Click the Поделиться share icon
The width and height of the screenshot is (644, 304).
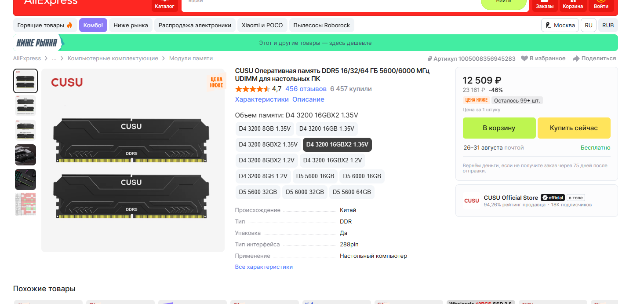coord(576,59)
